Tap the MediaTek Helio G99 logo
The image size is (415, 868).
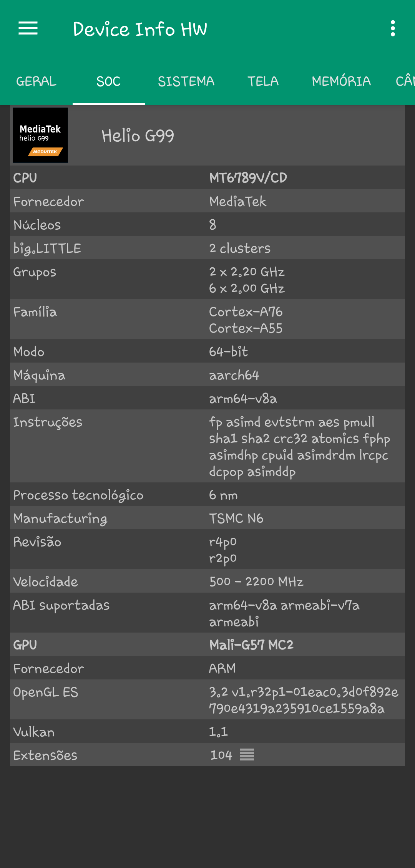pos(40,135)
